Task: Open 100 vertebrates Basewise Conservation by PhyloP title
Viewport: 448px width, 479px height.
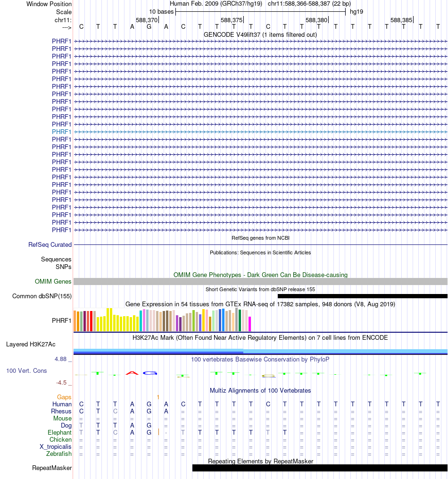Action: click(x=260, y=359)
